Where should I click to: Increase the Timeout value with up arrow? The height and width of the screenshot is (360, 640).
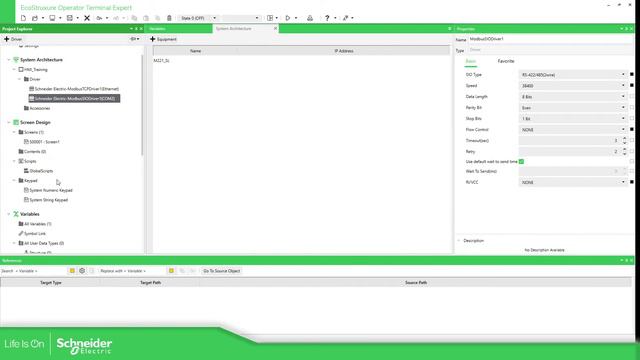point(624,138)
